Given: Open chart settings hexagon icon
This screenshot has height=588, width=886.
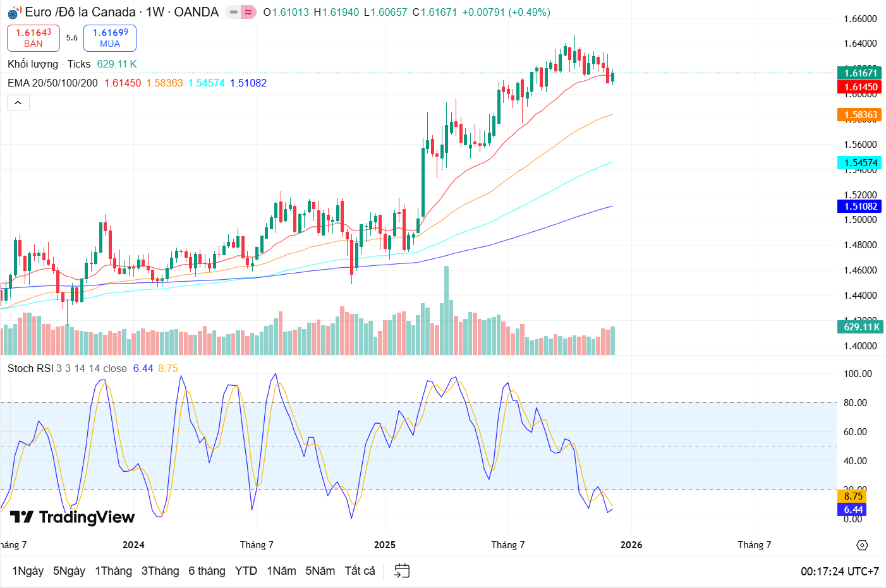Looking at the screenshot, I should (x=862, y=545).
